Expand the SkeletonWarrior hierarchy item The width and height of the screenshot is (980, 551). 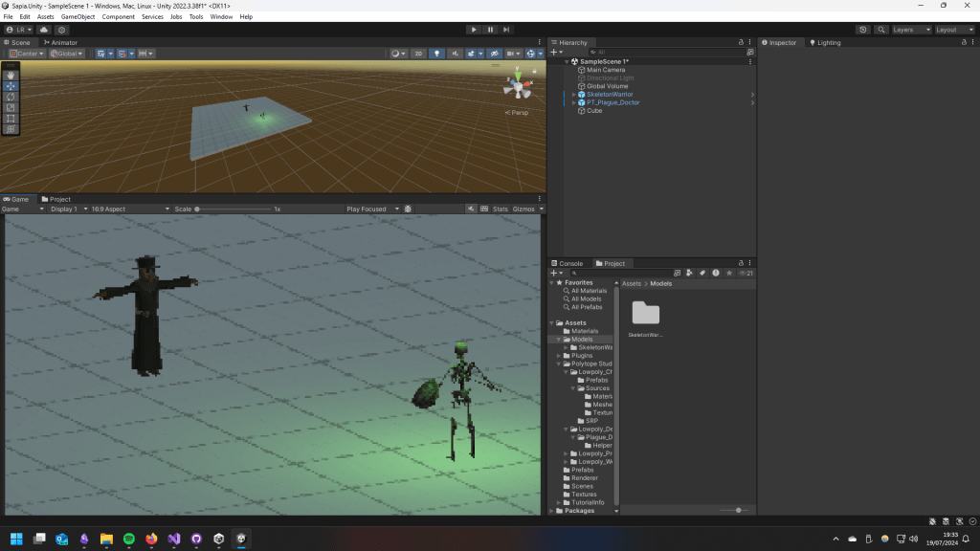(x=573, y=95)
